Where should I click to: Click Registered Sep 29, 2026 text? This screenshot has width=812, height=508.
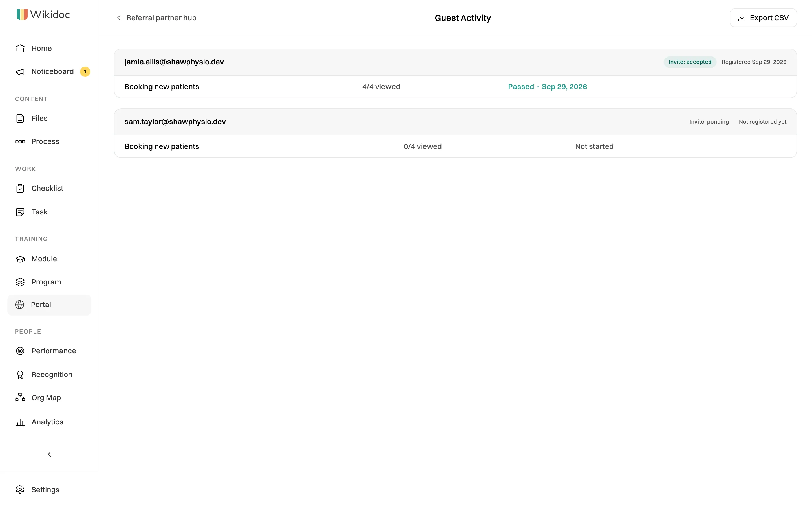[754, 62]
